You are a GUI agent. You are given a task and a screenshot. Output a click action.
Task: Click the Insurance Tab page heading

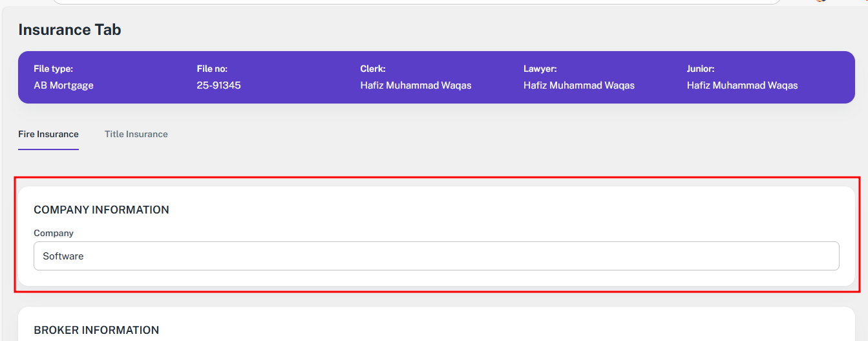(70, 30)
